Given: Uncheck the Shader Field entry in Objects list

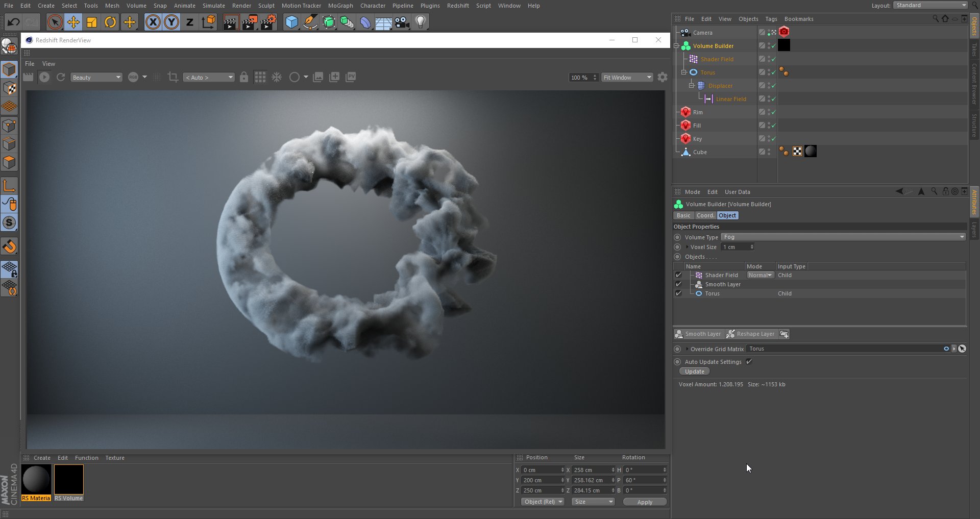Looking at the screenshot, I should [679, 275].
